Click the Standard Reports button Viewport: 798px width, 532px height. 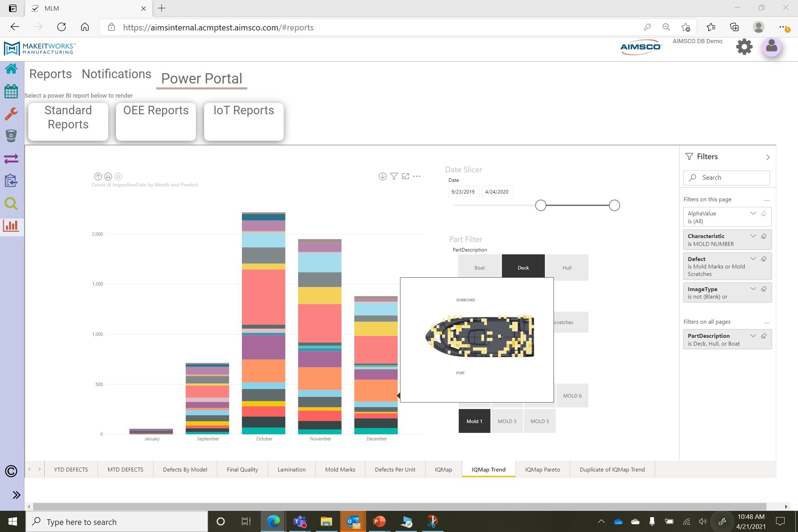point(68,122)
